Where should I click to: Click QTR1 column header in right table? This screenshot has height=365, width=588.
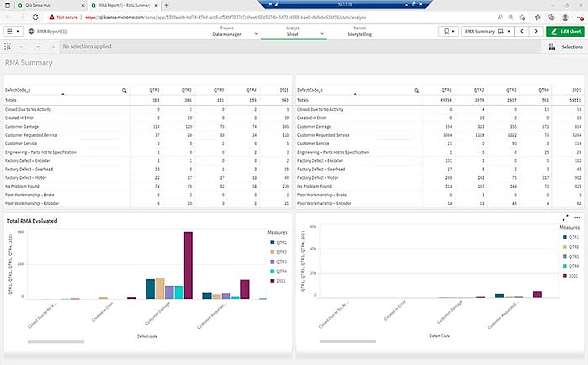(447, 90)
